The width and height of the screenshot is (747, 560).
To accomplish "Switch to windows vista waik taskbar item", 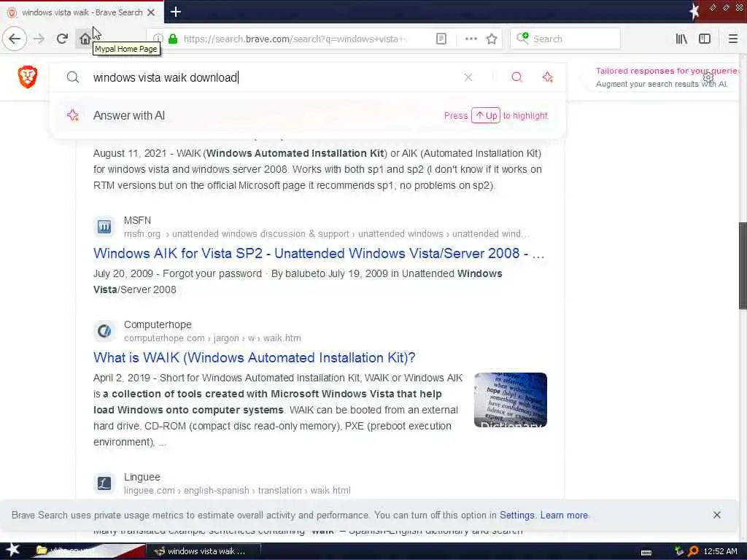I will click(205, 551).
